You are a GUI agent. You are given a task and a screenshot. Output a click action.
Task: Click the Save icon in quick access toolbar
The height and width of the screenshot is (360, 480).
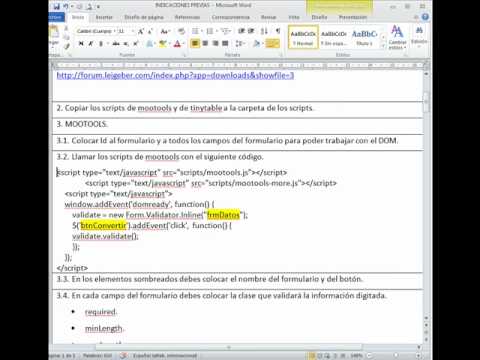tap(57, 6)
